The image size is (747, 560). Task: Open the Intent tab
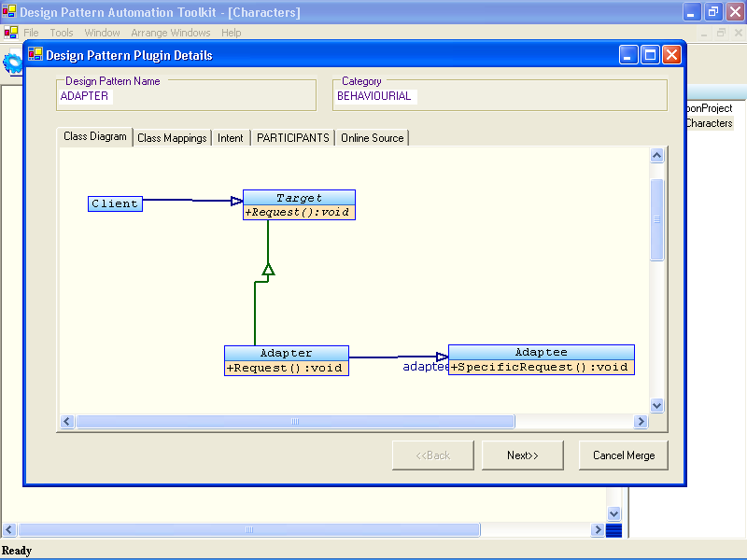(231, 138)
